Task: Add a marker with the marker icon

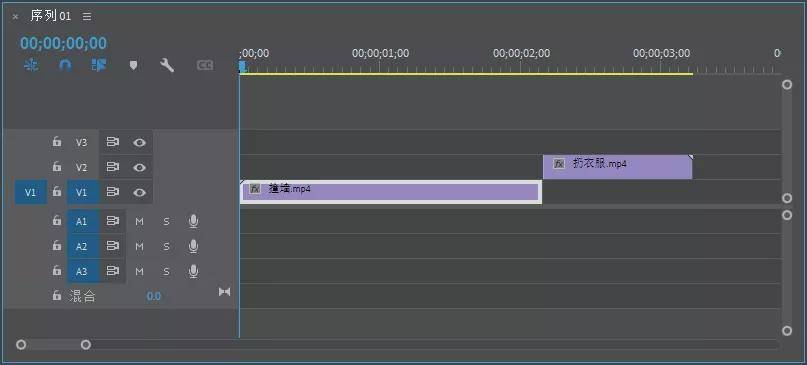Action: pos(133,65)
